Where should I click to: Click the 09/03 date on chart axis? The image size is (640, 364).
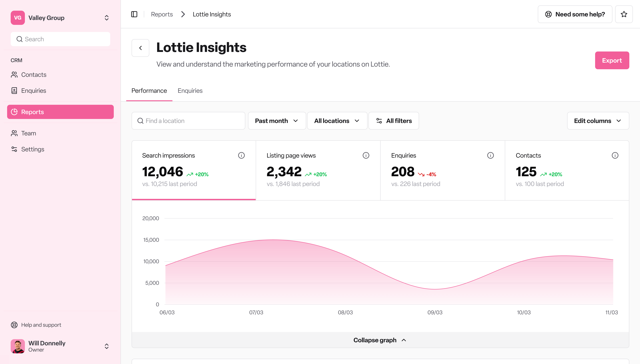tap(435, 313)
